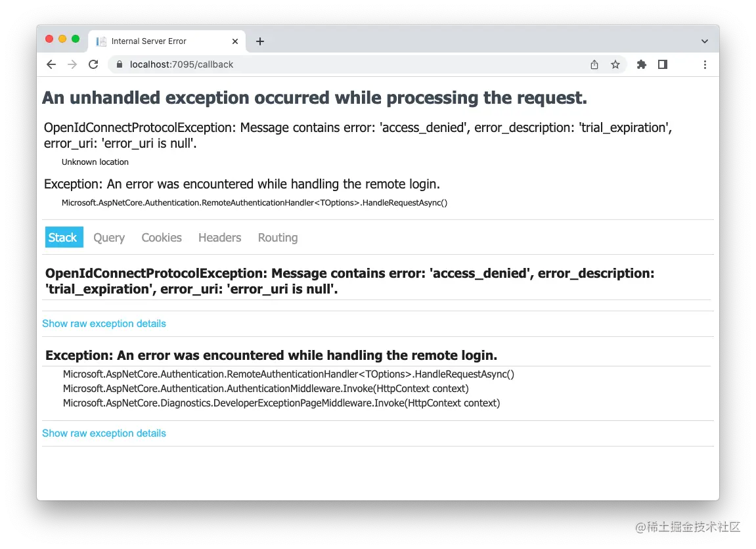Screen dimensions: 756x549
Task: Switch to the Query tab
Action: point(108,237)
